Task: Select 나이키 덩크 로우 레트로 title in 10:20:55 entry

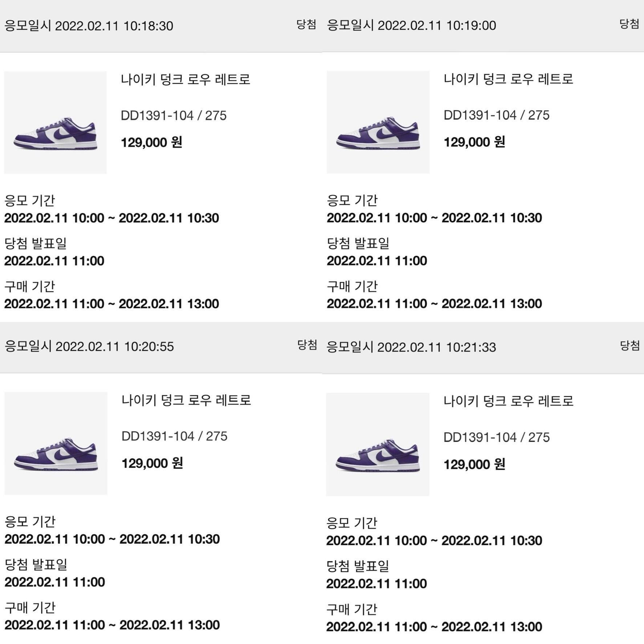Action: pyautogui.click(x=186, y=400)
